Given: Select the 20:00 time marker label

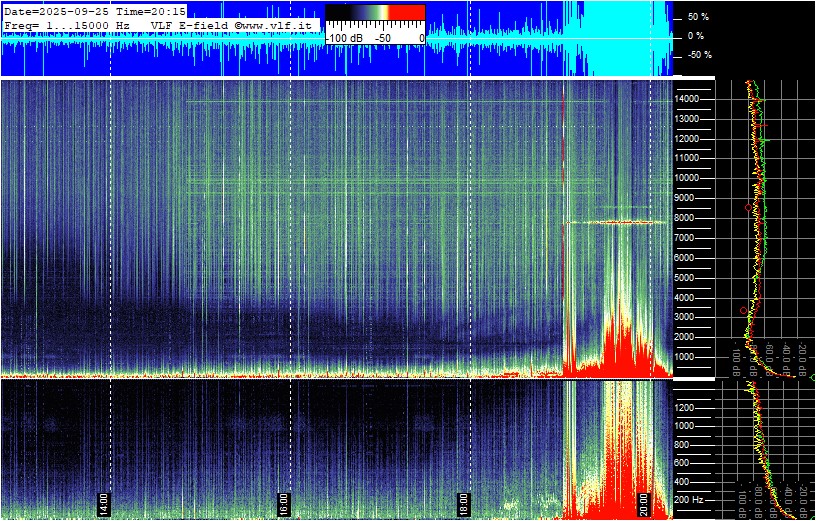Looking at the screenshot, I should pos(644,504).
